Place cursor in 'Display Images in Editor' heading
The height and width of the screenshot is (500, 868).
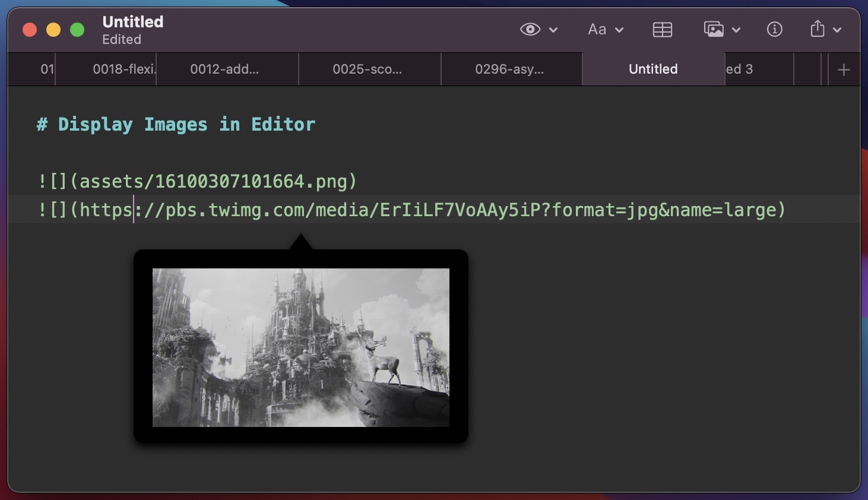click(186, 125)
